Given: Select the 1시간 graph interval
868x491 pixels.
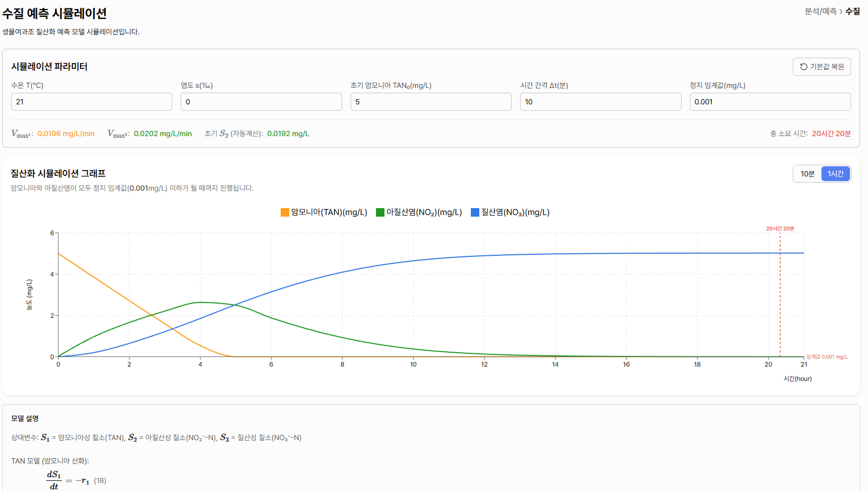Looking at the screenshot, I should pos(835,174).
